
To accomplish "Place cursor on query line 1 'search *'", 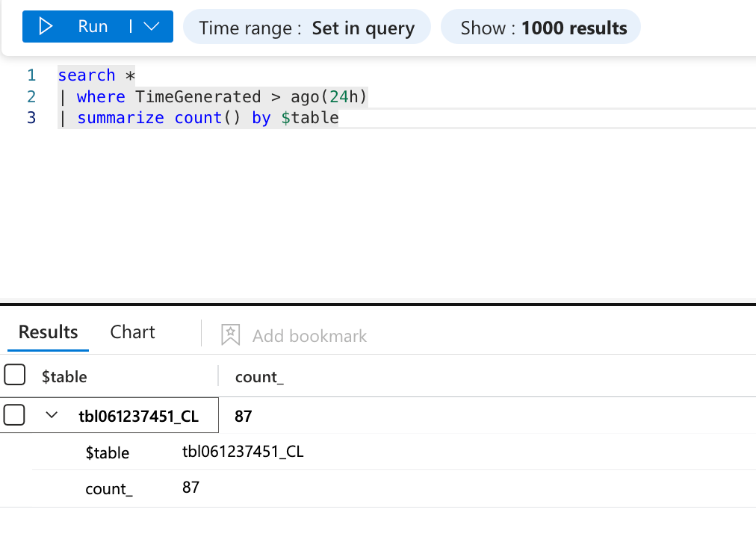I will (96, 75).
